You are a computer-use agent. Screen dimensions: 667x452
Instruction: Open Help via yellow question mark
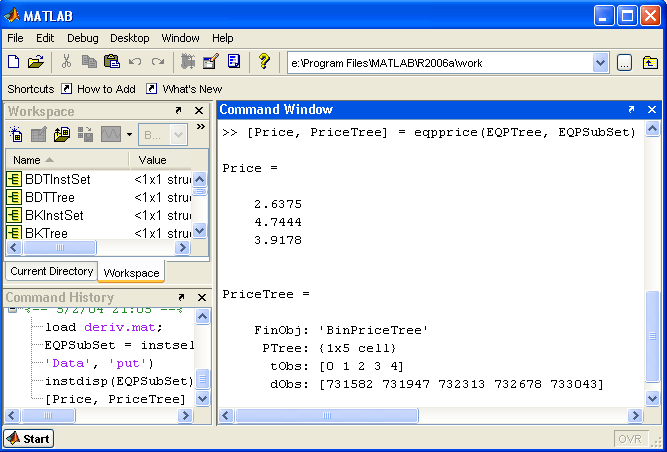264,62
